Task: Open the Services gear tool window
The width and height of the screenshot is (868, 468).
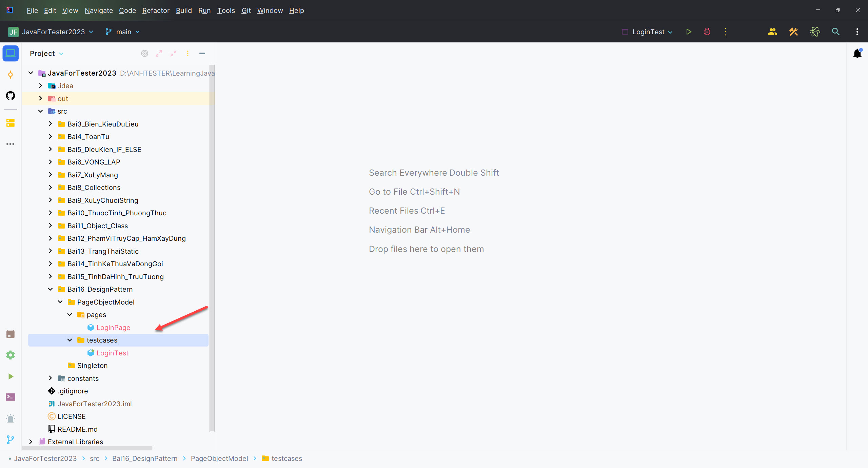Action: click(x=11, y=355)
